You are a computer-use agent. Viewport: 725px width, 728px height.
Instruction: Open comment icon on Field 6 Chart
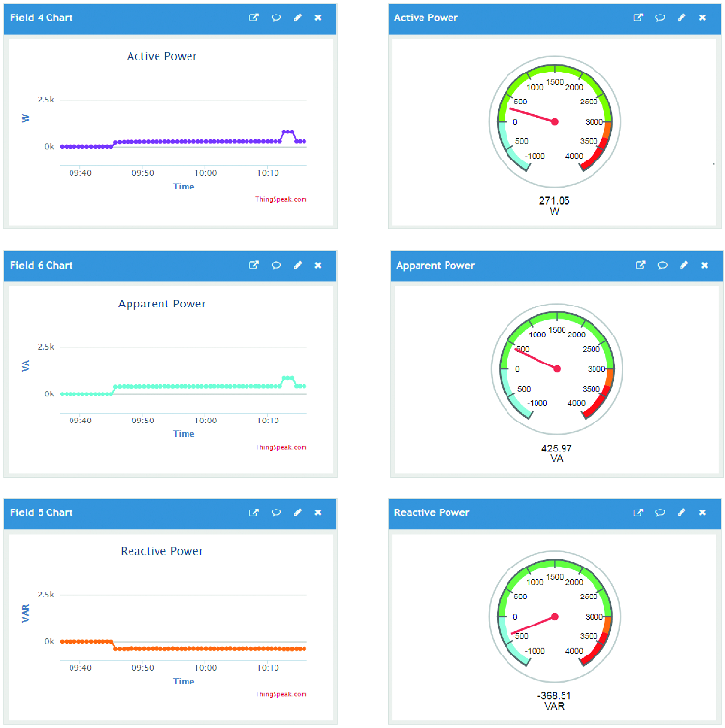point(275,266)
